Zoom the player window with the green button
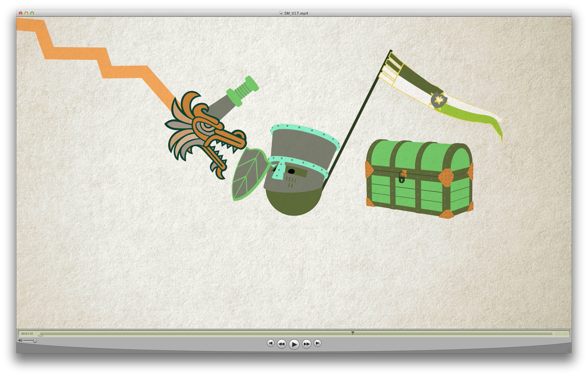588x376 pixels. point(32,13)
